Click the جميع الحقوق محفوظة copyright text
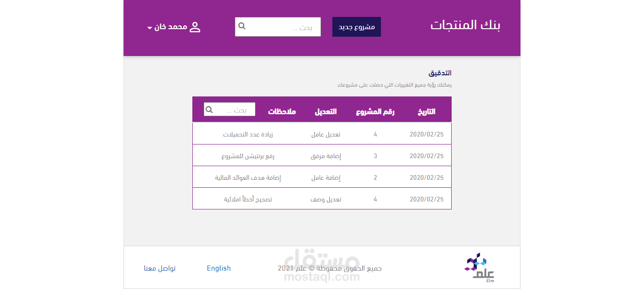 coord(330,268)
